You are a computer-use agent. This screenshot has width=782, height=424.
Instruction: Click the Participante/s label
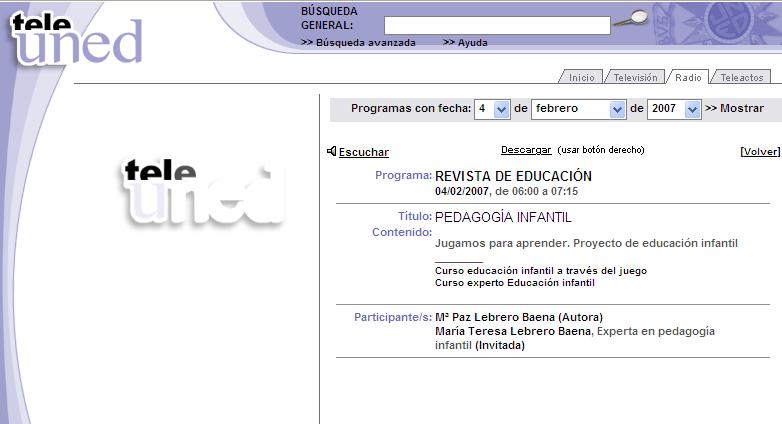tap(393, 317)
